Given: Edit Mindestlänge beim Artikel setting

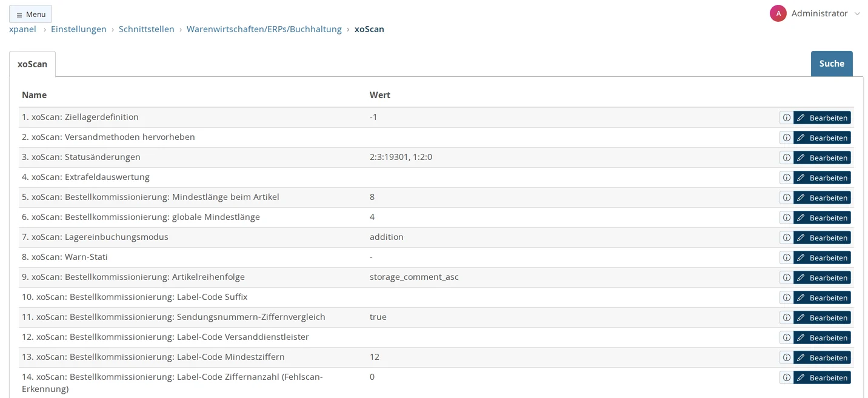Looking at the screenshot, I should point(822,197).
